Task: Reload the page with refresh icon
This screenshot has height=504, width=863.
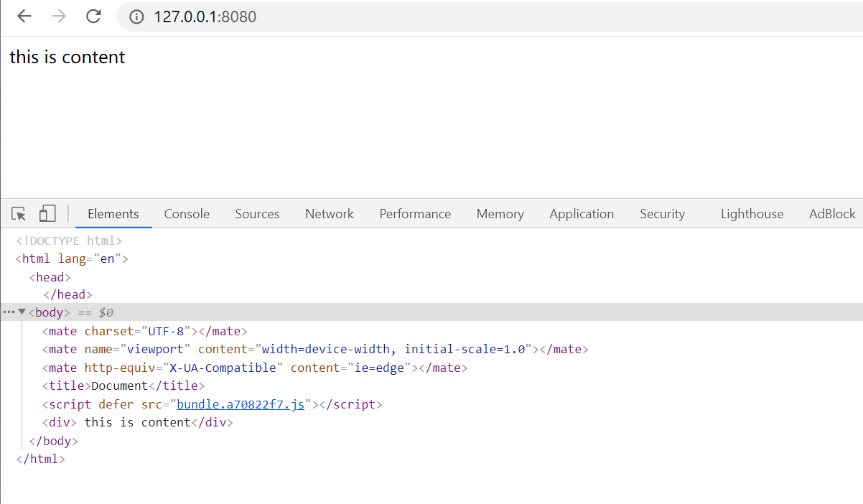Action: coord(93,17)
